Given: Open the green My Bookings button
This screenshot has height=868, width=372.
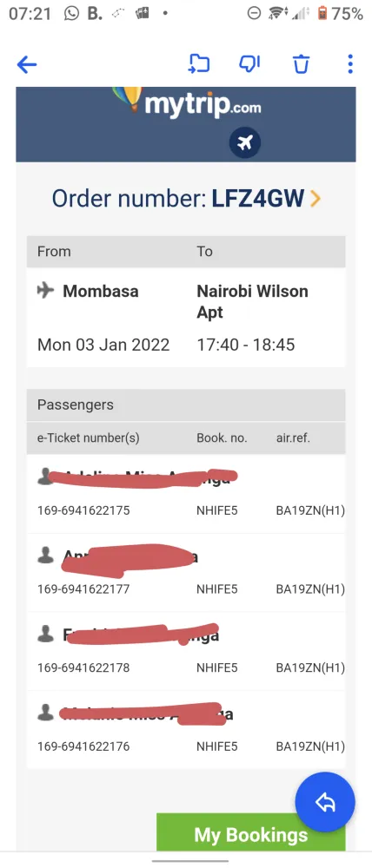Looking at the screenshot, I should (x=250, y=832).
